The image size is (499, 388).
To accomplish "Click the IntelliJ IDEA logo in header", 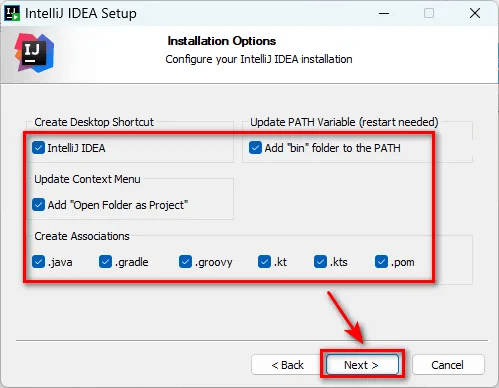I will pos(34,53).
